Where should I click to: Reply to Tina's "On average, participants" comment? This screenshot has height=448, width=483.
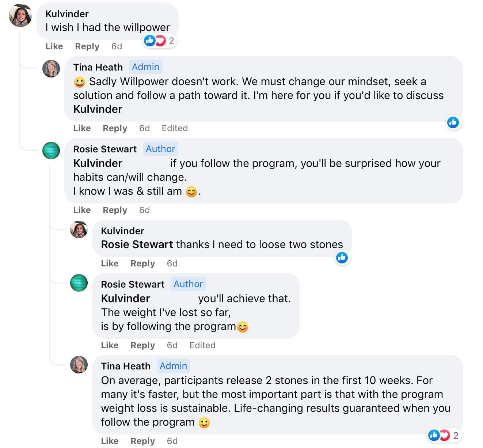142,441
